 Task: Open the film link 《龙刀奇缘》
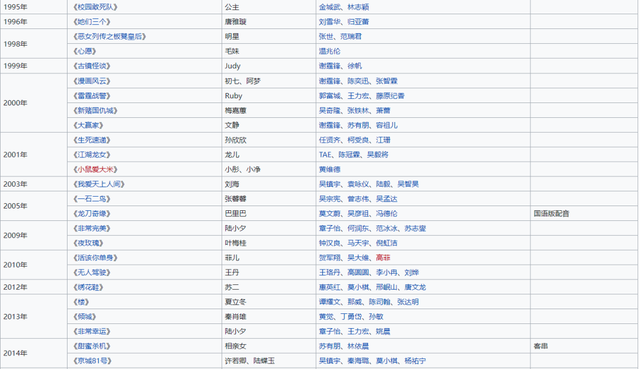tap(92, 213)
